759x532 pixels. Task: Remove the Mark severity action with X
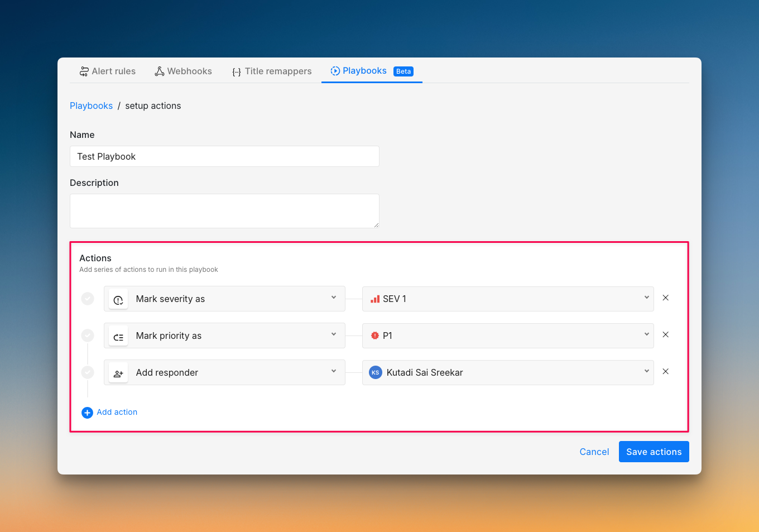tap(665, 298)
